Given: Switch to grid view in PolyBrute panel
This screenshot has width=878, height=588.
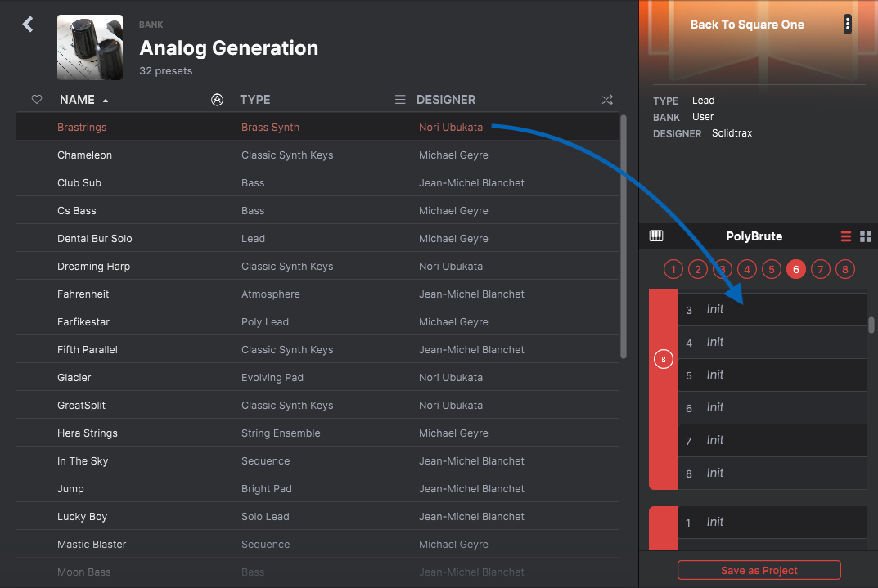Looking at the screenshot, I should [x=866, y=236].
